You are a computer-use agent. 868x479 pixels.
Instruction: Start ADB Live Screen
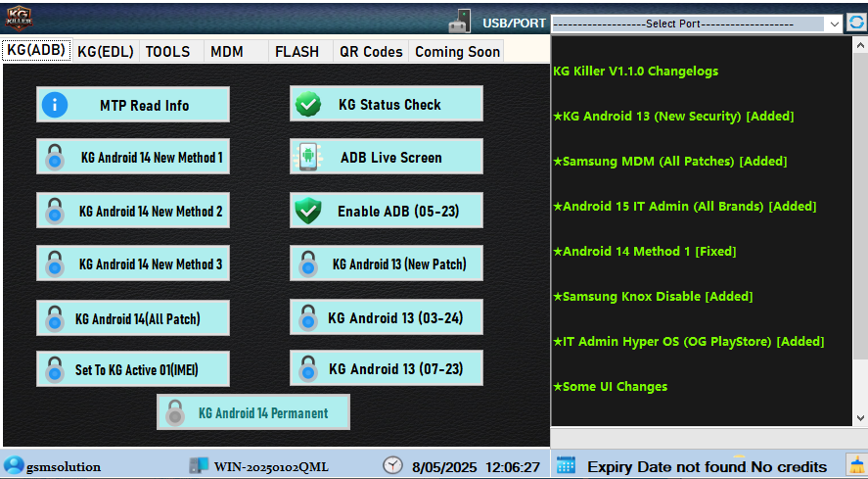(x=387, y=157)
